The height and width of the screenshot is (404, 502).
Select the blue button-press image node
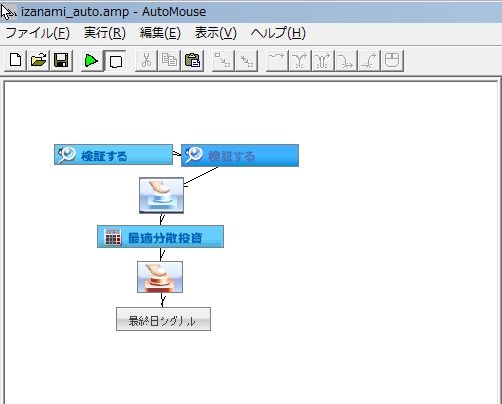point(161,195)
